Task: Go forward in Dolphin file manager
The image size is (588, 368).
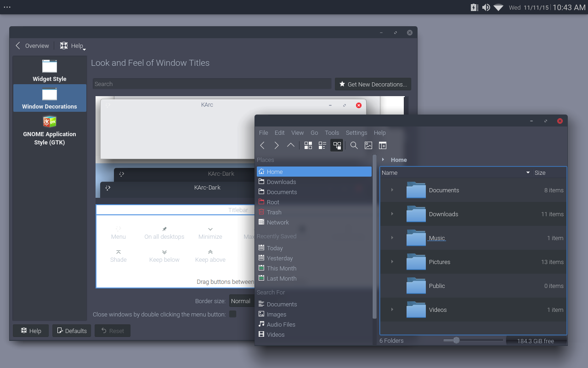Action: click(277, 145)
